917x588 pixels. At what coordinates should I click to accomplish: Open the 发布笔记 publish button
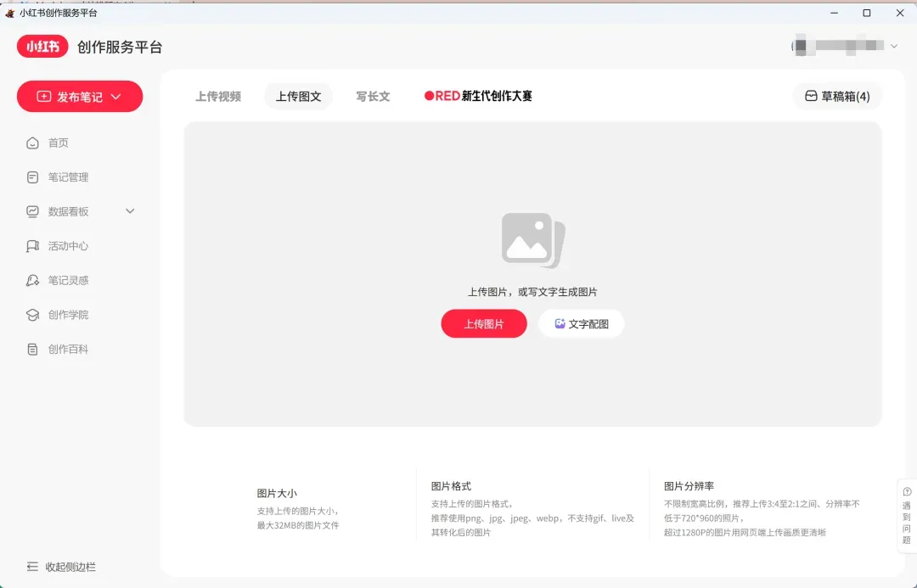point(80,97)
